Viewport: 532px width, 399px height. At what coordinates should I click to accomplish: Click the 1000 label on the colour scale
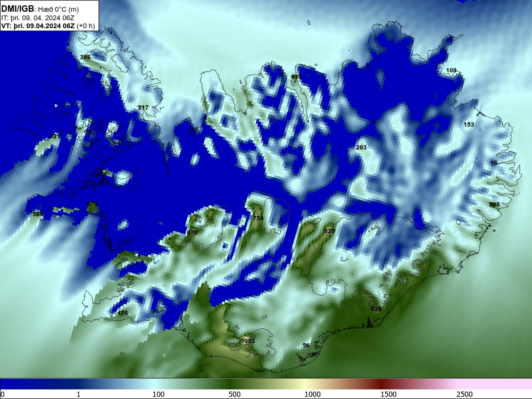click(312, 394)
